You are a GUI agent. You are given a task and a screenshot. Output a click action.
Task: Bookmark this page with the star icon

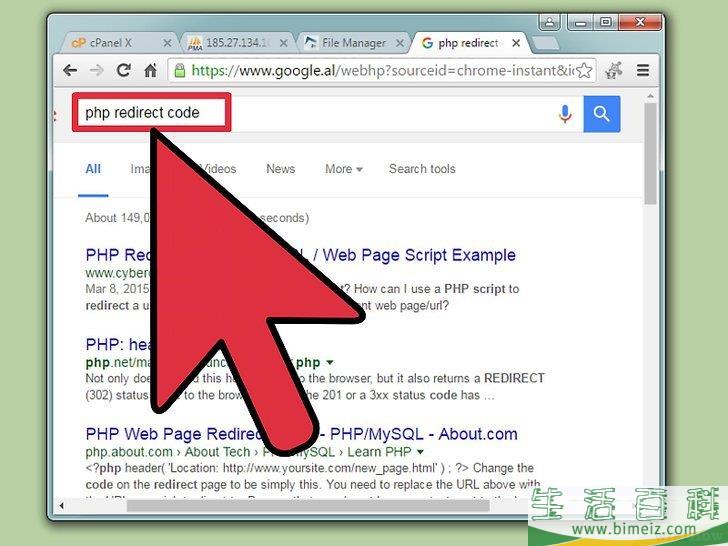(584, 71)
